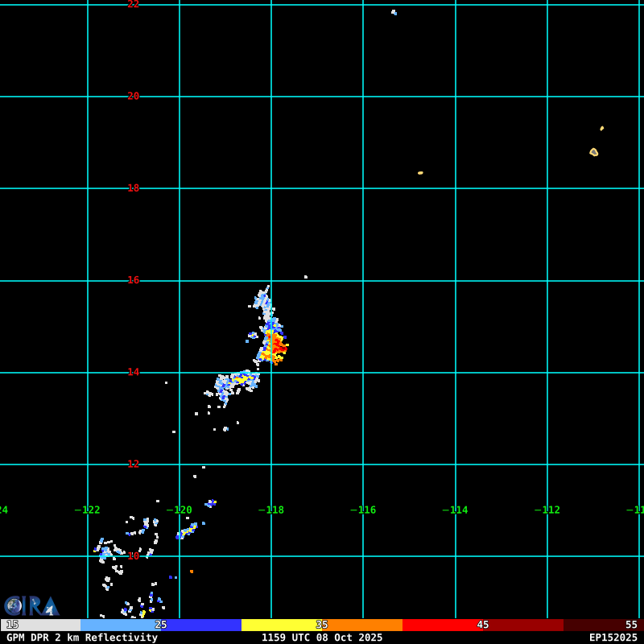The height and width of the screenshot is (644, 644).
Task: Click the 25 value on the colorbar
Action: 160,625
